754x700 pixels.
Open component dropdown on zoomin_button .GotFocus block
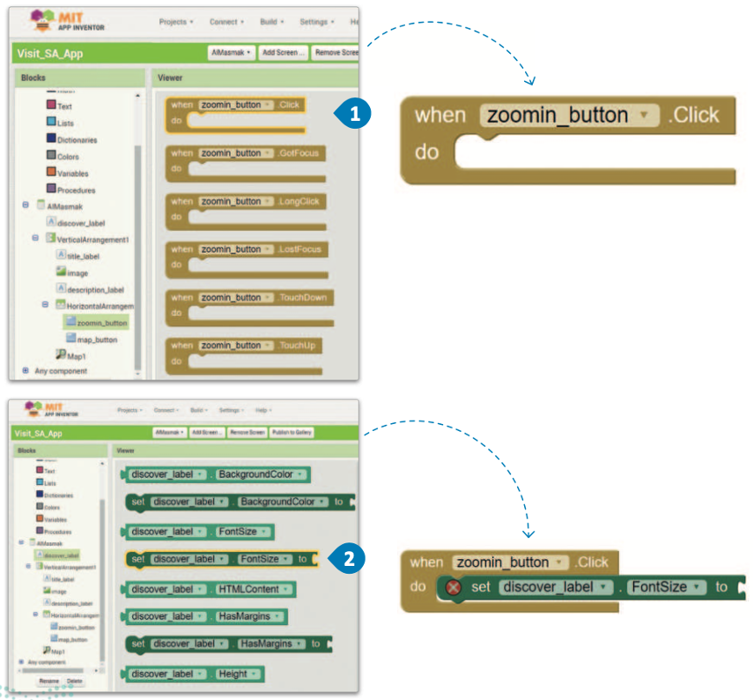click(267, 153)
